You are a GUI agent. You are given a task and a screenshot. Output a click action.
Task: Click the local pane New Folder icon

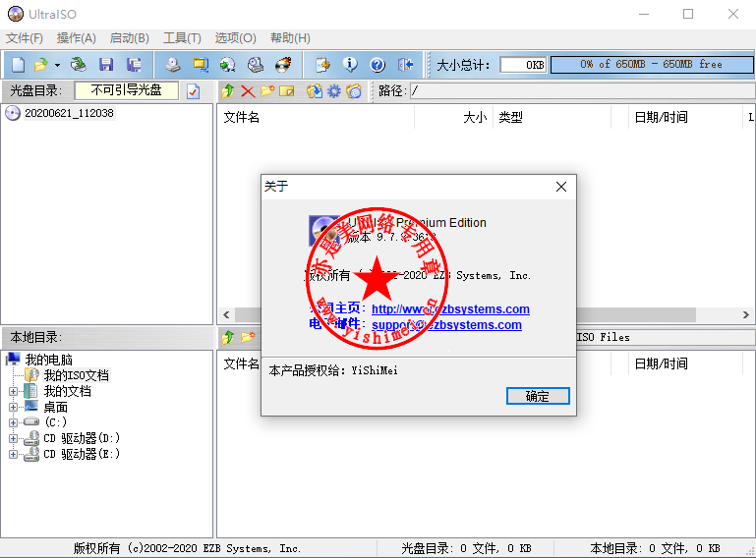[248, 338]
